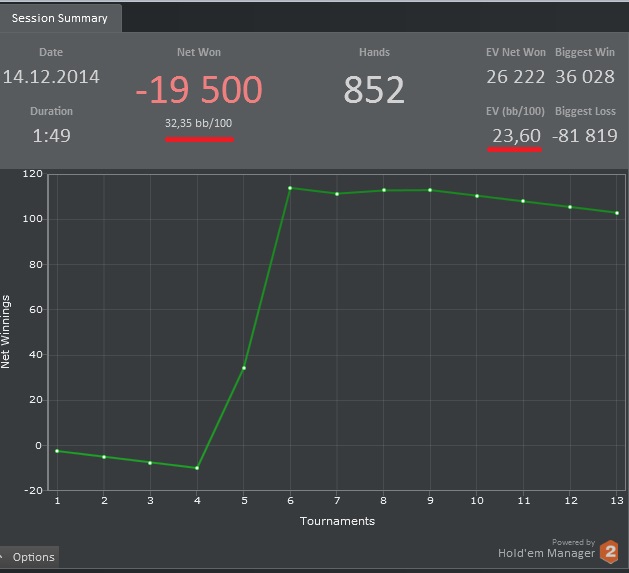629x573 pixels.
Task: Click the graph data point at tournament 4
Action: [x=197, y=468]
